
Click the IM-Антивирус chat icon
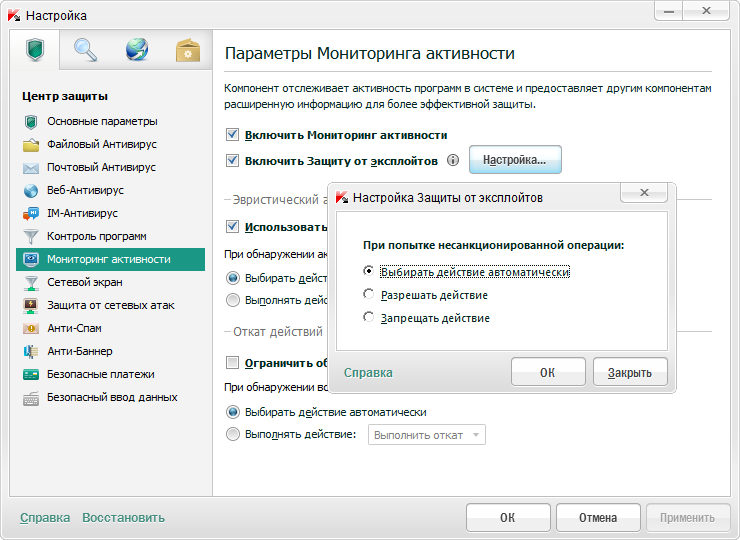[x=31, y=213]
